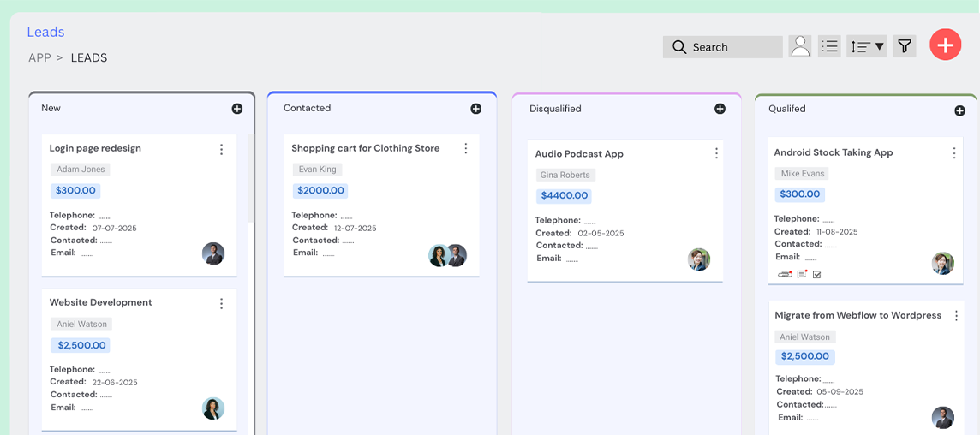Click the red add lead button
Screen dimensions: 980x435
[x=945, y=45]
